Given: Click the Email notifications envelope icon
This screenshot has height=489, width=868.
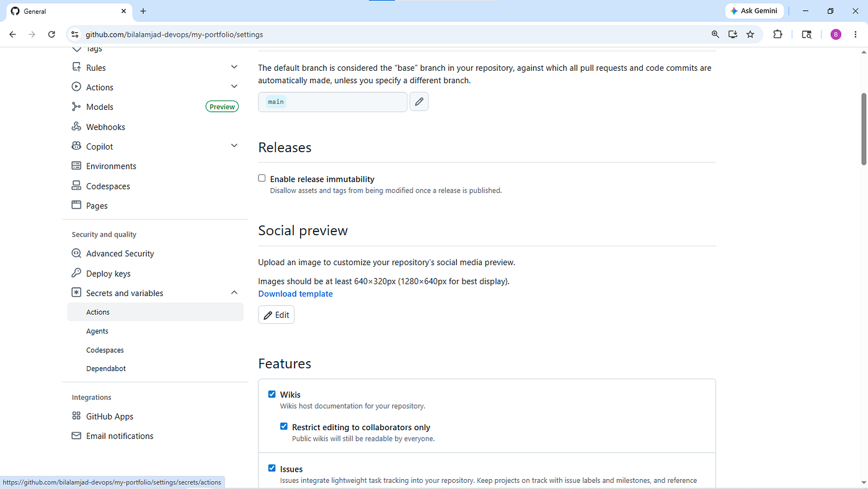Looking at the screenshot, I should (76, 436).
